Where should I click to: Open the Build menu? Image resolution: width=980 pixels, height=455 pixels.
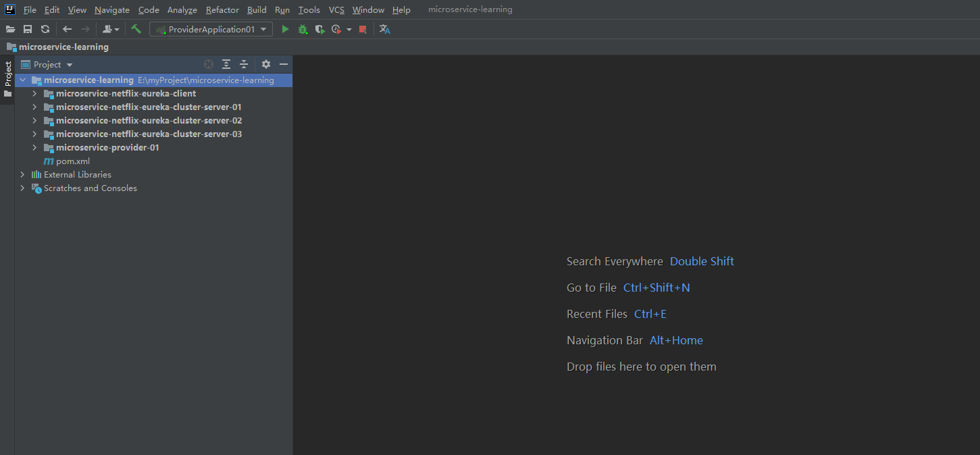tap(257, 9)
